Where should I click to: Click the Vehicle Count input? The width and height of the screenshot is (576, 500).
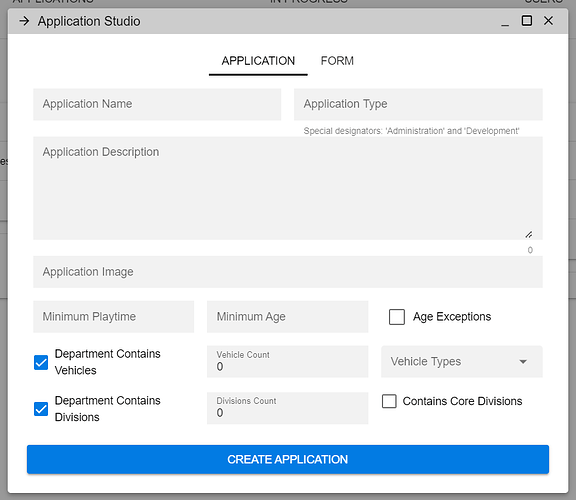288,361
